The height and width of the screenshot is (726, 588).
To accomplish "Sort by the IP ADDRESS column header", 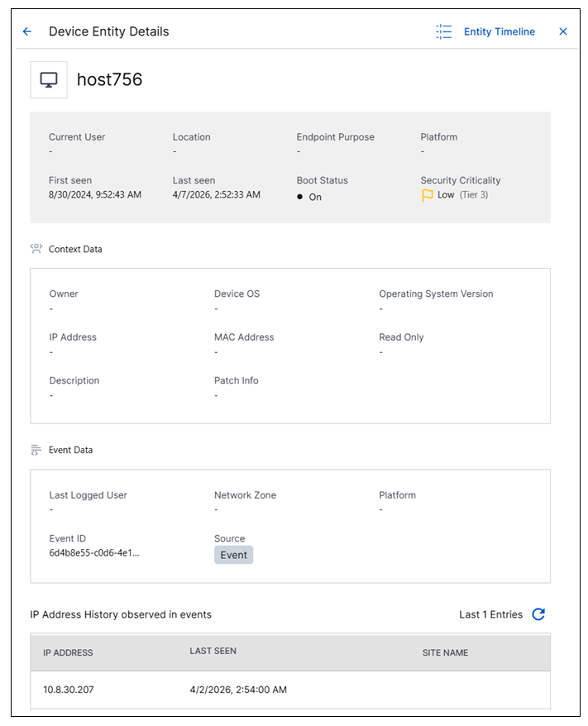I will click(x=69, y=652).
